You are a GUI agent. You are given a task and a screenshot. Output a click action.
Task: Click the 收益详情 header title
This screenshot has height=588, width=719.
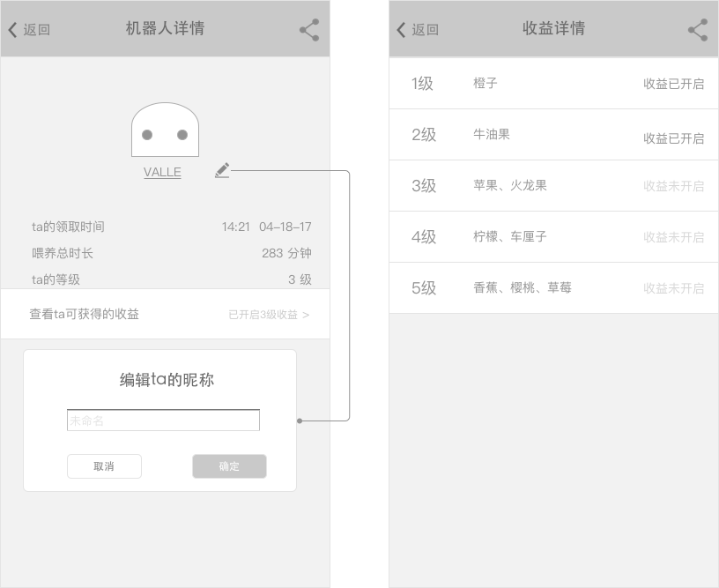(553, 28)
